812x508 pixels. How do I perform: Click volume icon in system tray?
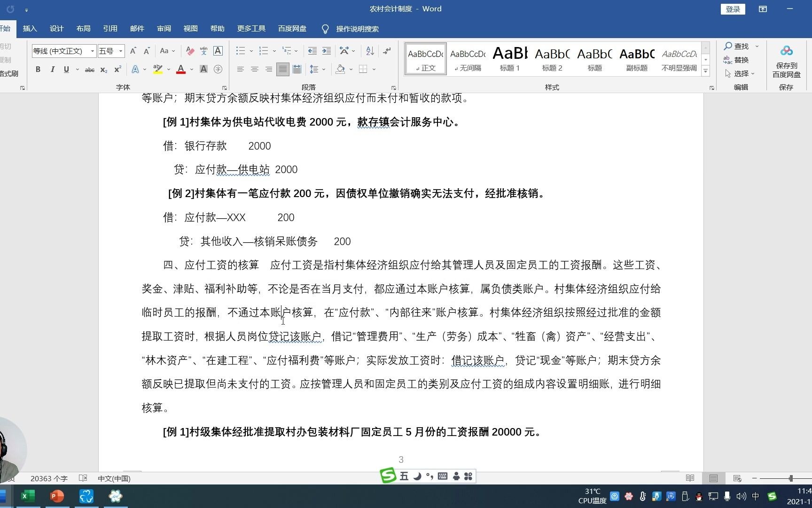point(741,496)
